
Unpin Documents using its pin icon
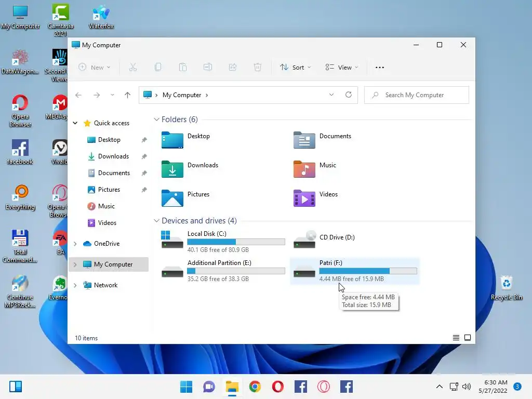(144, 172)
